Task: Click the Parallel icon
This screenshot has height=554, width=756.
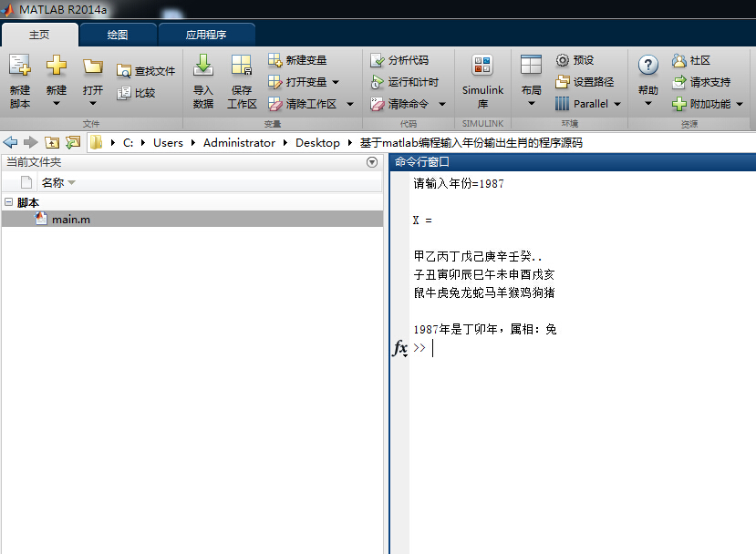Action: coord(562,104)
